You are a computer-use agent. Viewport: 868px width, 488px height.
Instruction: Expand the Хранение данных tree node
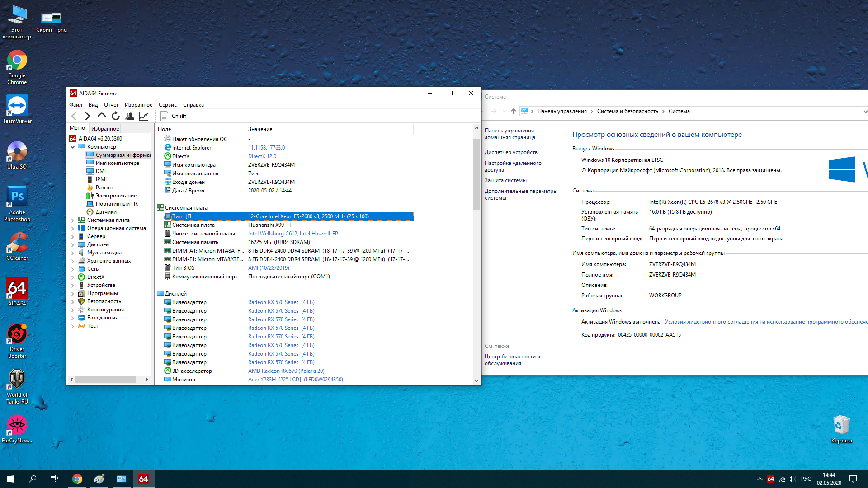pyautogui.click(x=73, y=261)
